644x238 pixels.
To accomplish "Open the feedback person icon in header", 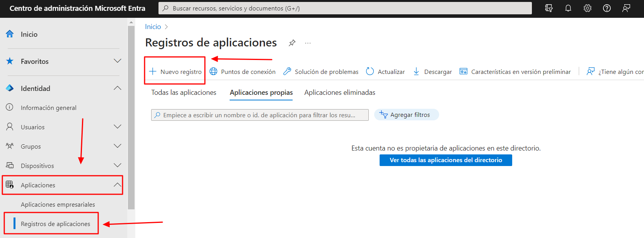I will click(x=626, y=8).
